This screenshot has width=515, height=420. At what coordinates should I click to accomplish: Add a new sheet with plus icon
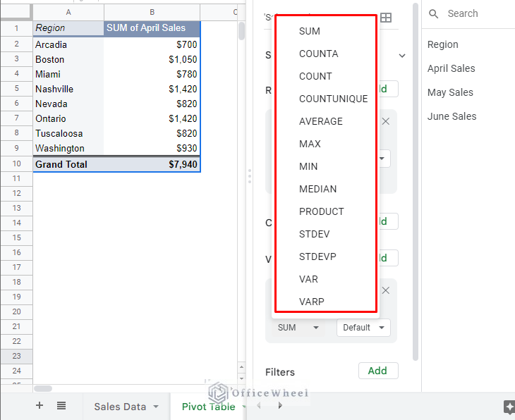point(40,406)
